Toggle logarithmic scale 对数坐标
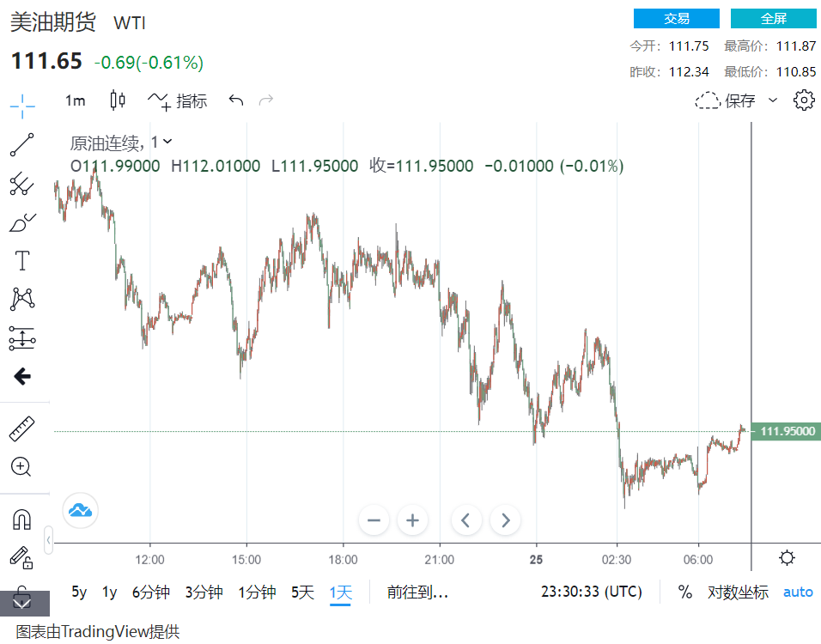This screenshot has height=644, width=821. (738, 592)
